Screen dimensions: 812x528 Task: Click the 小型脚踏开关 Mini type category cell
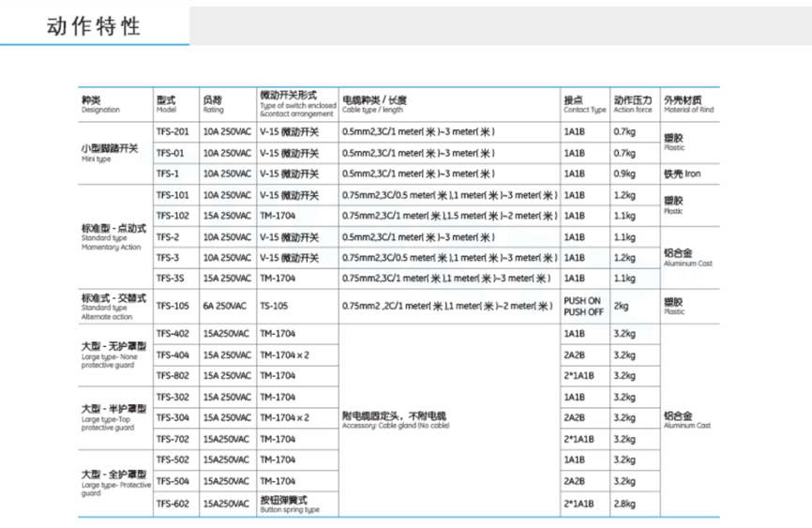pos(110,153)
